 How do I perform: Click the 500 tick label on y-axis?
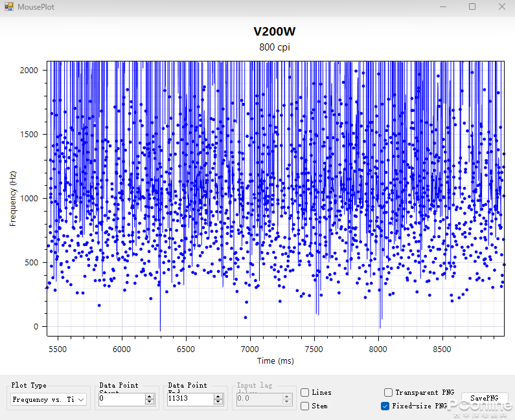[32, 263]
